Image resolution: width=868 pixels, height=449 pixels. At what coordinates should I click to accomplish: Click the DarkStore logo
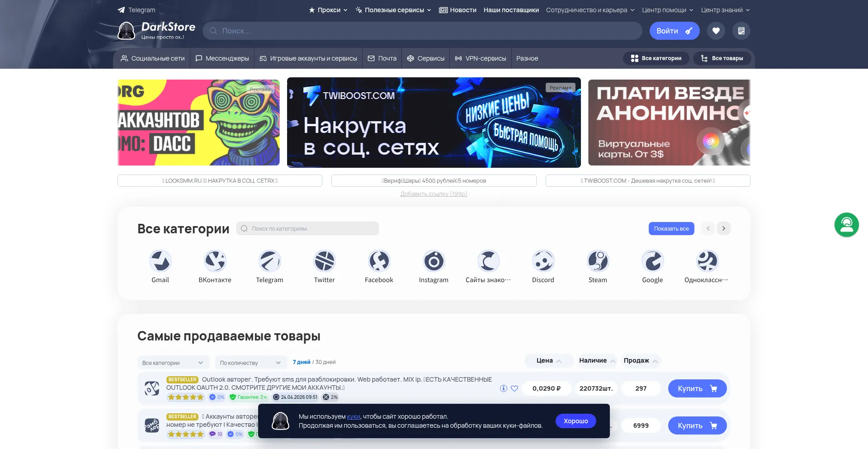pos(156,31)
